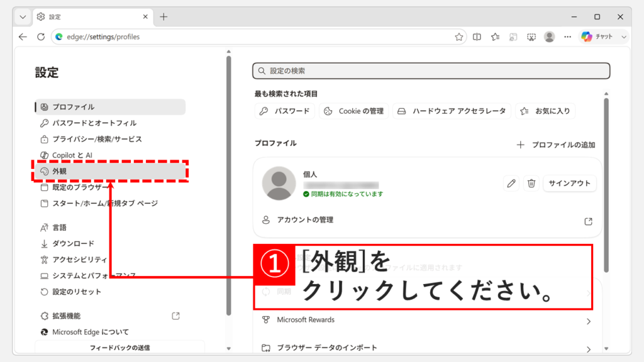This screenshot has height=362, width=644.
Task: Open 設定のリセット section
Action: coord(110,292)
